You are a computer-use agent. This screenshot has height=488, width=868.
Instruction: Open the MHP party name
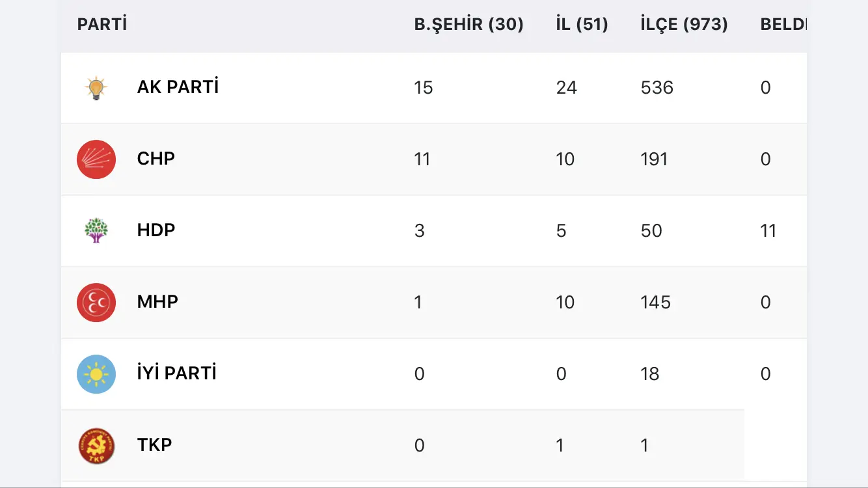coord(157,302)
